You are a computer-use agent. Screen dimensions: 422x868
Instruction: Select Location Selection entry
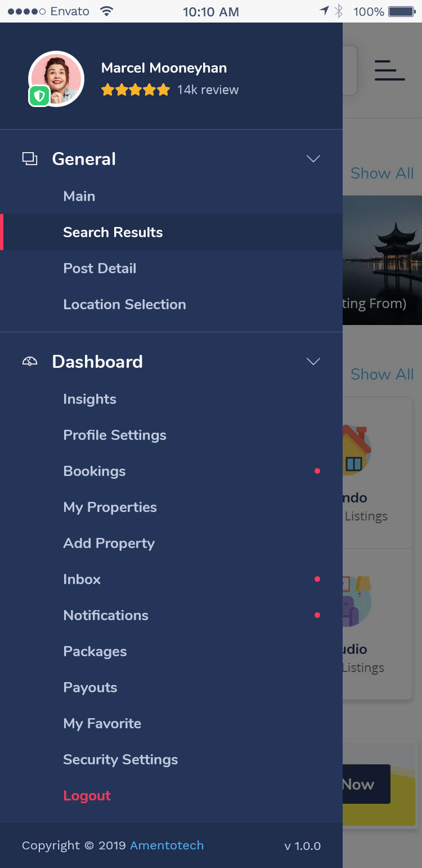171,304
